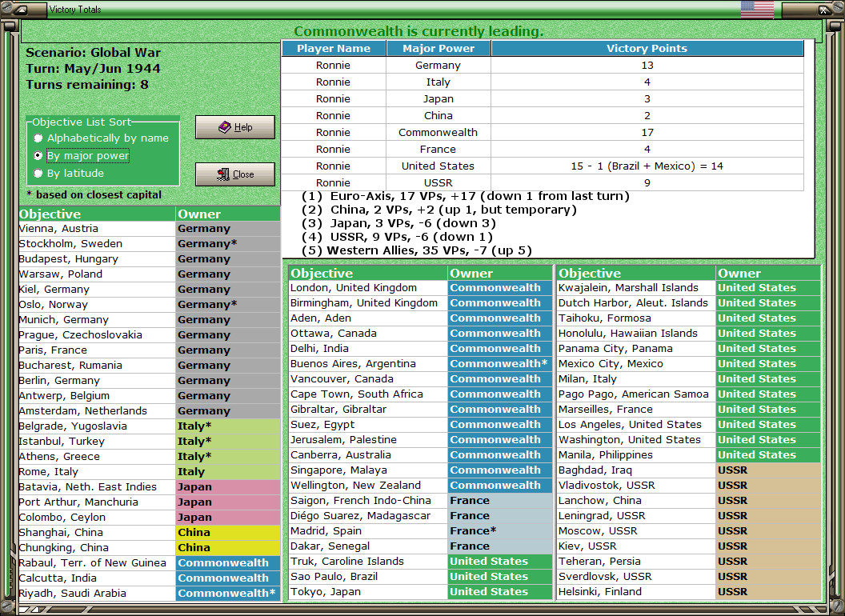
Task: Click France owner cell for Saigon
Action: [500, 501]
